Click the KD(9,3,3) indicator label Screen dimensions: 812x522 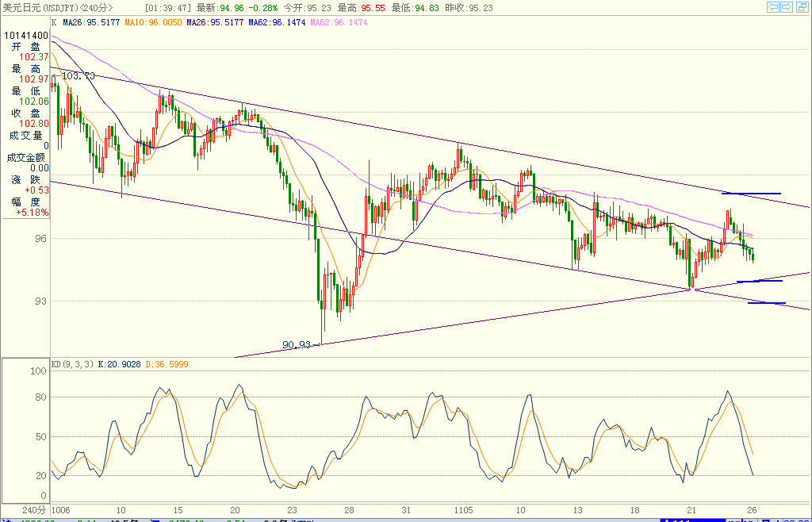tap(72, 365)
